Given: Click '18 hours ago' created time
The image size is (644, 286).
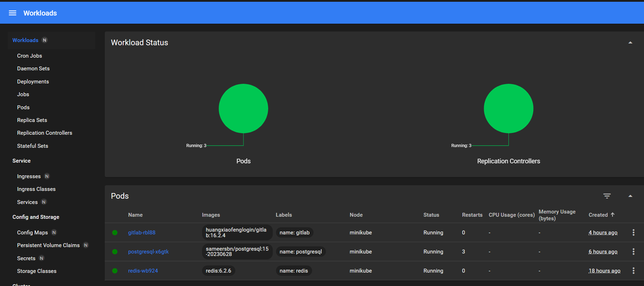Looking at the screenshot, I should pos(604,271).
